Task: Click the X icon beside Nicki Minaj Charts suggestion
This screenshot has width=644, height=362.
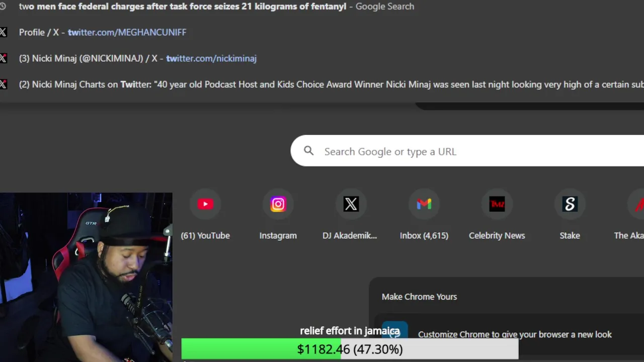Action: coord(3,84)
